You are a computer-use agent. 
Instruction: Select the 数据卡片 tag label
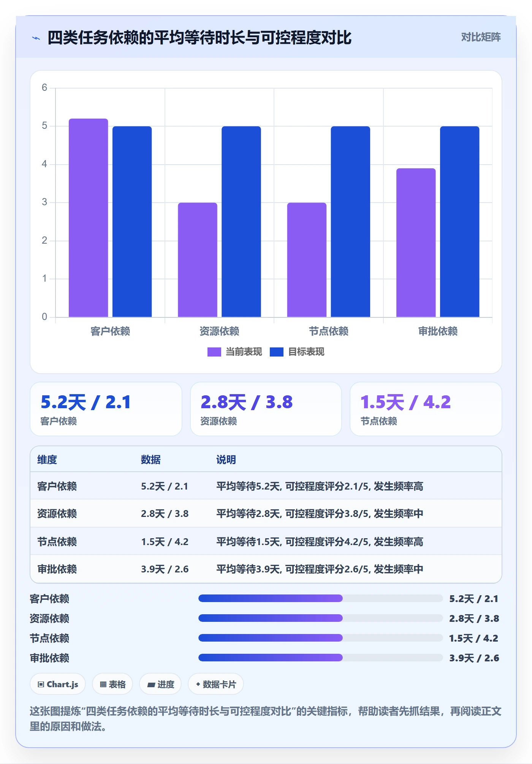tap(219, 685)
